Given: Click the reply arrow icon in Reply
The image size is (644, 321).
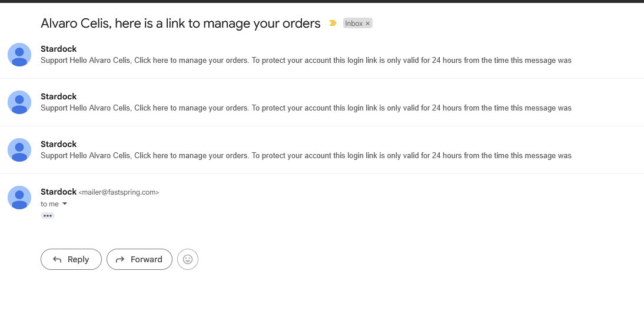Looking at the screenshot, I should pyautogui.click(x=57, y=259).
